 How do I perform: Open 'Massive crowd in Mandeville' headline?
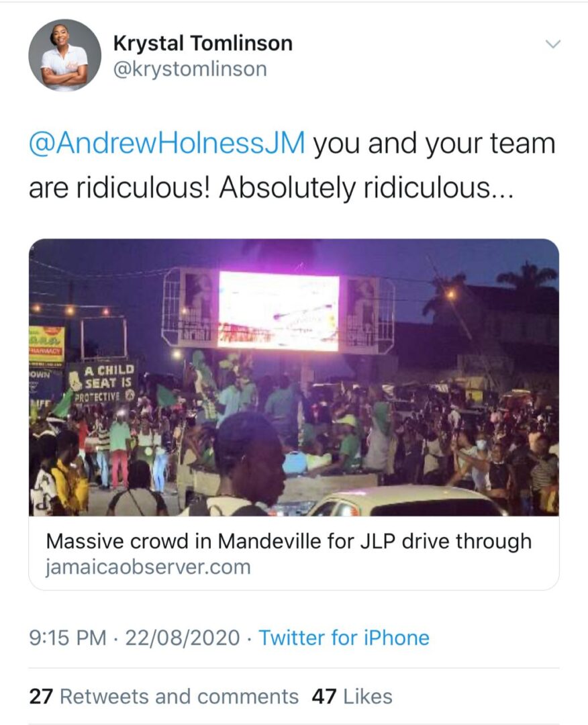289,541
